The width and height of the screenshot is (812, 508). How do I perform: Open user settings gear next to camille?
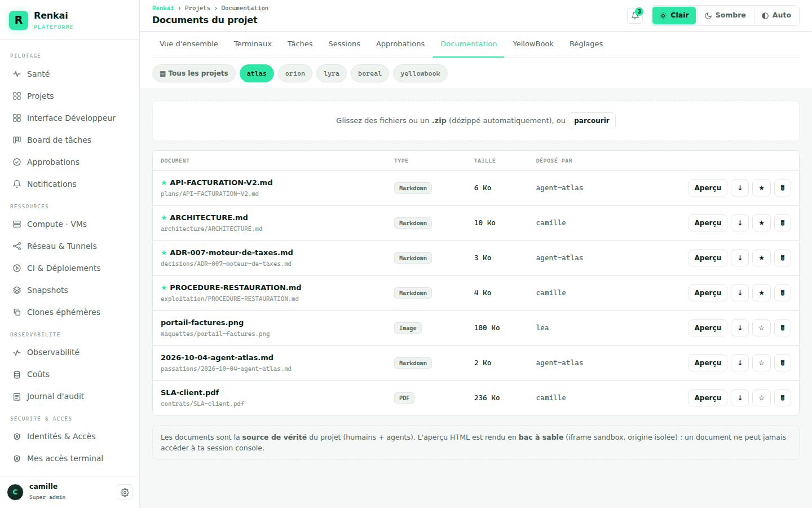[125, 492]
